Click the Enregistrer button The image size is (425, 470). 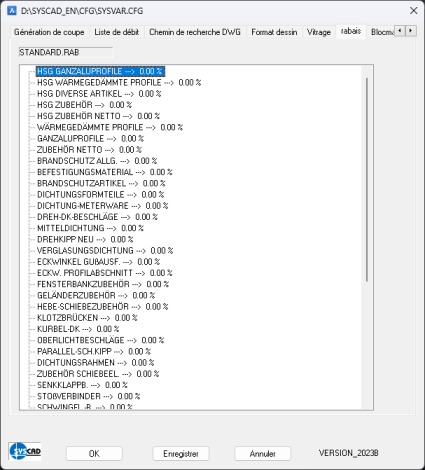[181, 453]
